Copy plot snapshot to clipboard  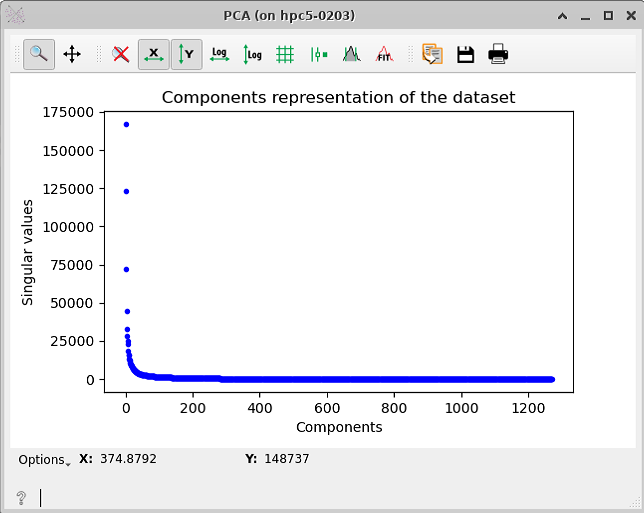tap(432, 54)
